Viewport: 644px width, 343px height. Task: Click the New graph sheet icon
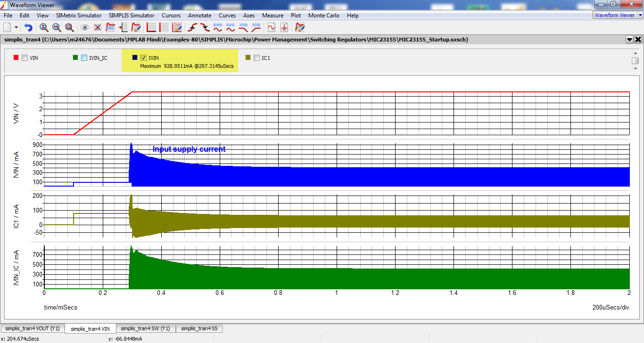(x=7, y=27)
